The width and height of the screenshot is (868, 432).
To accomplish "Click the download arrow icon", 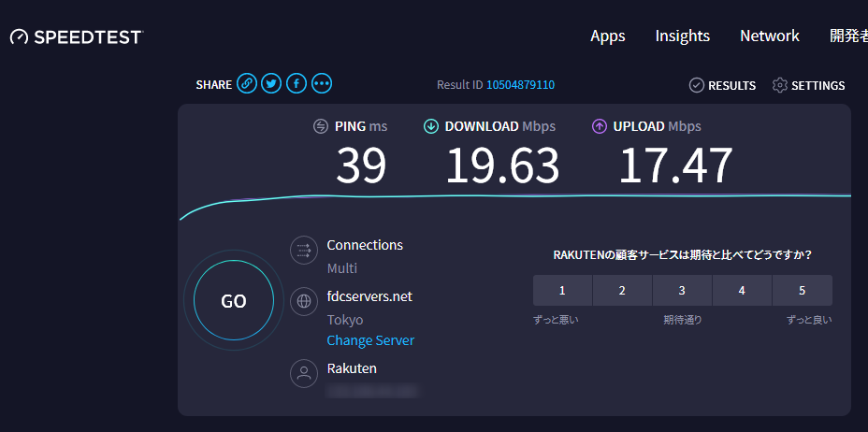I will coord(430,126).
